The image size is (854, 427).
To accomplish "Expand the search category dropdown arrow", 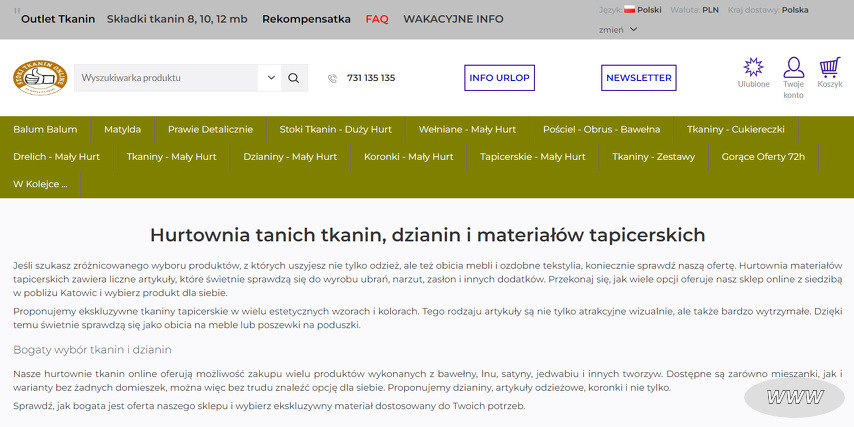I will tap(271, 78).
